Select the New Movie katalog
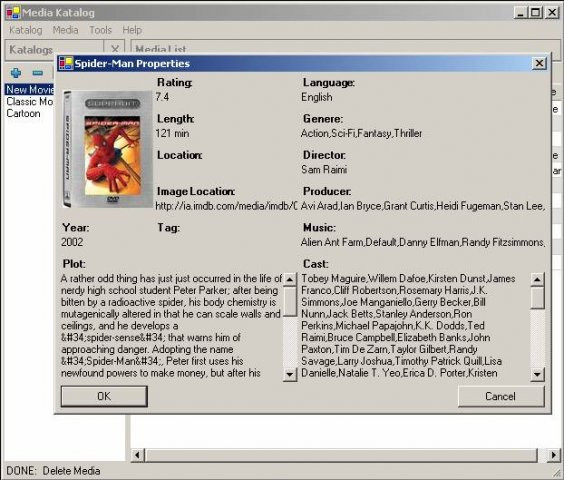This screenshot has width=564, height=480. click(29, 90)
